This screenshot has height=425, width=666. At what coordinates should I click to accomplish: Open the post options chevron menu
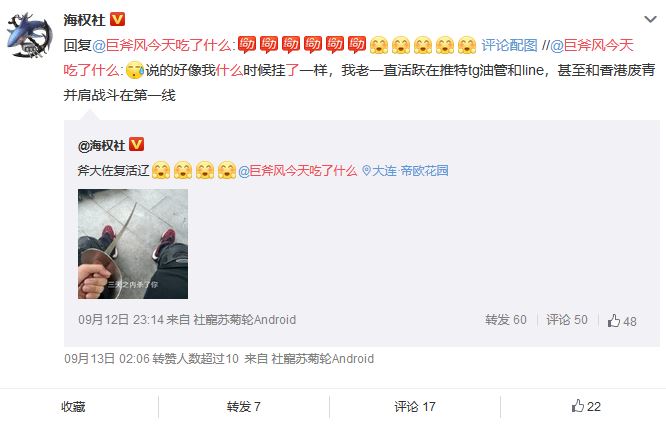point(650,20)
